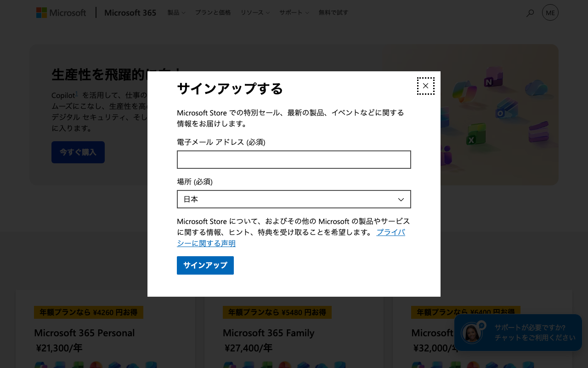Screen dimensions: 588x368
Task: Click the 今すぐ購入 button
Action: [78, 152]
